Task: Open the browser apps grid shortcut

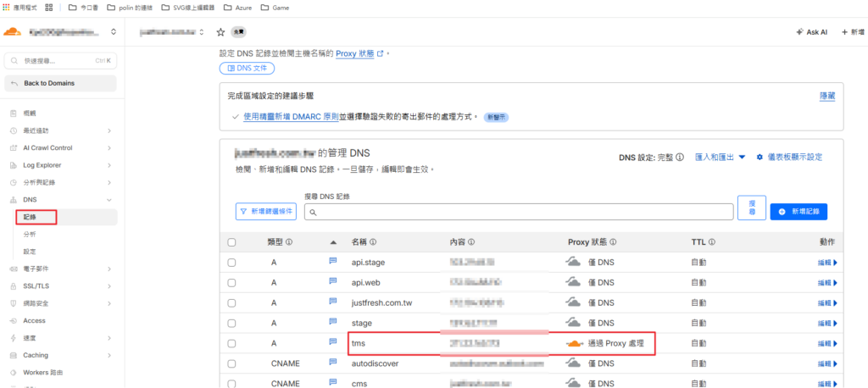Action: point(48,8)
